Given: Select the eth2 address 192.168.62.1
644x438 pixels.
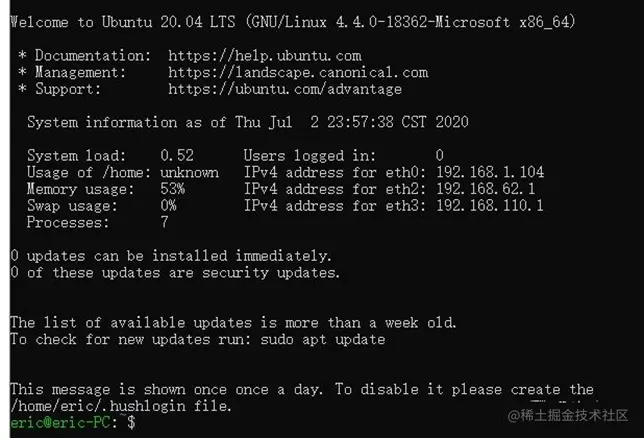Looking at the screenshot, I should tap(486, 188).
